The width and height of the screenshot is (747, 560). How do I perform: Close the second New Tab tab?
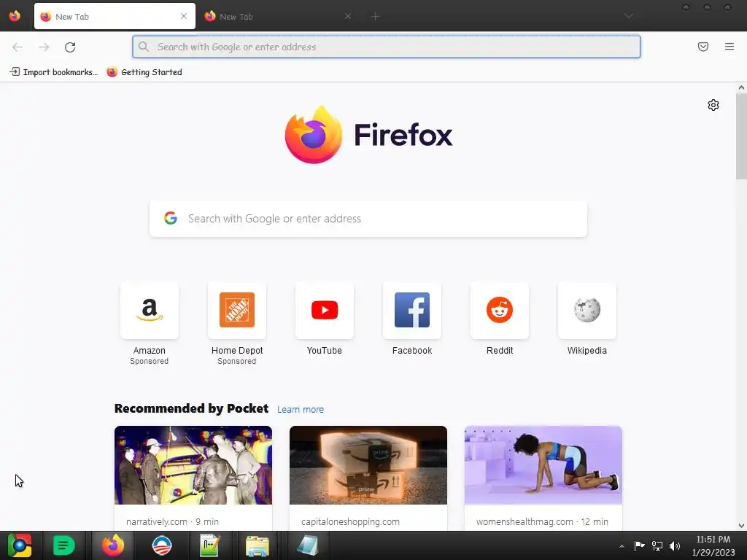click(348, 16)
